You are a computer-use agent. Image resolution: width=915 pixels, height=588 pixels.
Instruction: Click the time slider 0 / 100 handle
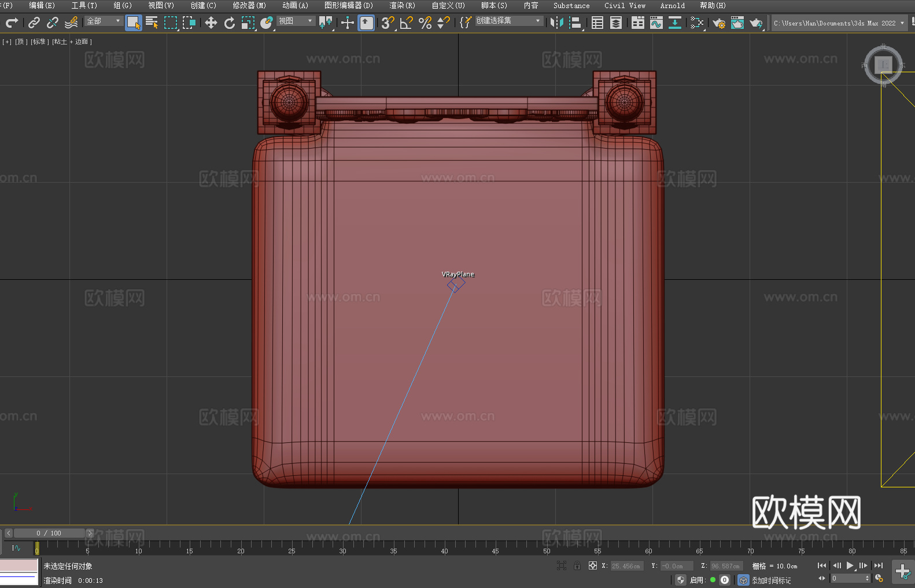coord(49,533)
